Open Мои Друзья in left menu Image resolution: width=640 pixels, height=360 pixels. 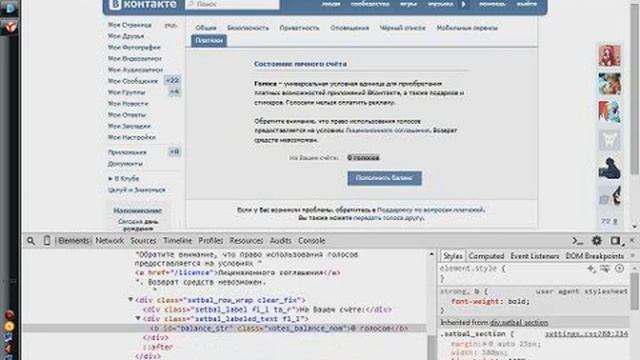126,36
